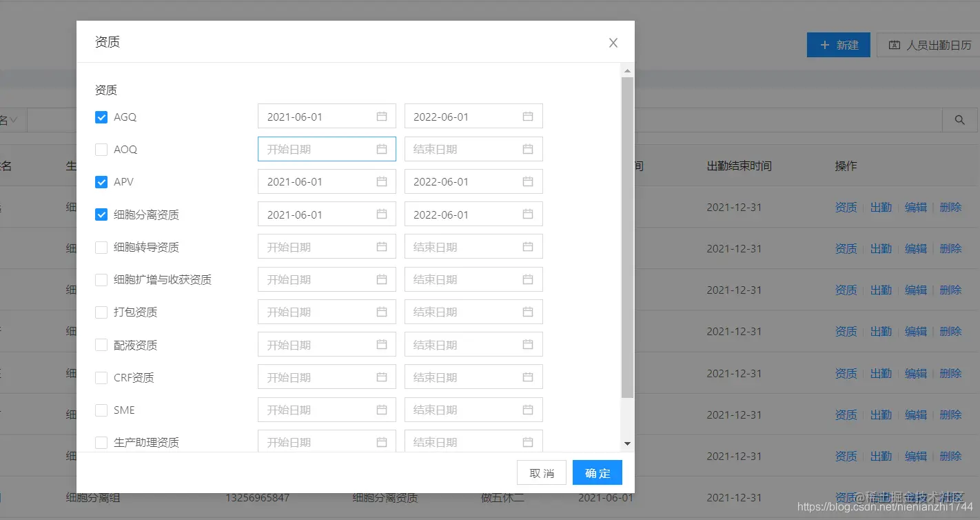Click calendar icon in 细胞扩增与收获资质 end date
The height and width of the screenshot is (520, 980).
click(x=528, y=279)
